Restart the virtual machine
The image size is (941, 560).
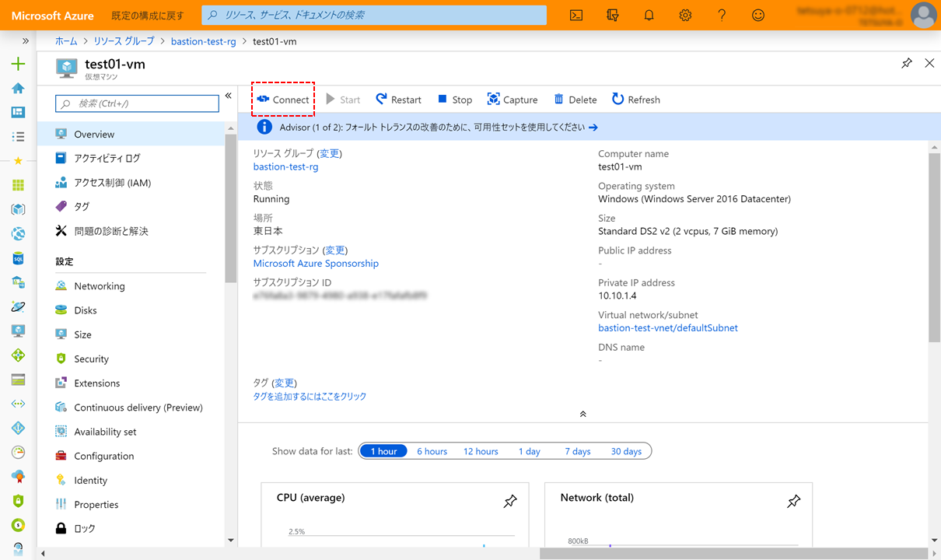click(398, 100)
